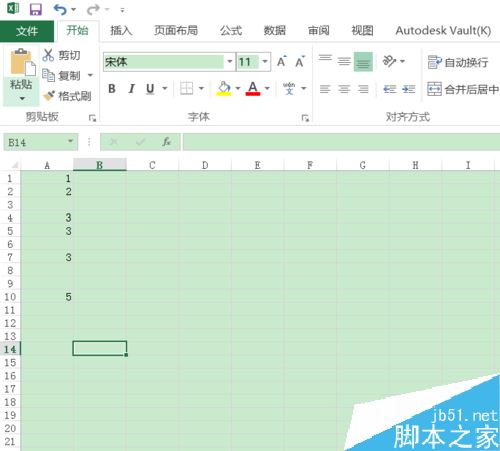The height and width of the screenshot is (451, 500).
Task: Expand the font color dropdown arrow
Action: [267, 88]
